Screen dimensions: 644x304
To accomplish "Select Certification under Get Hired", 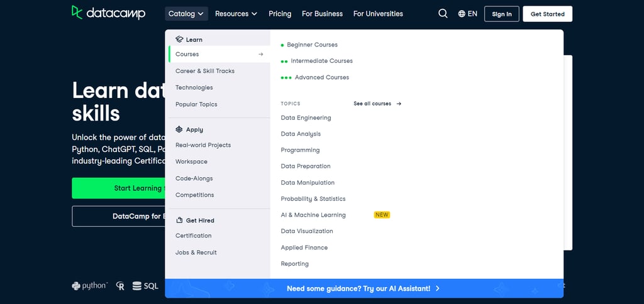I will pyautogui.click(x=194, y=236).
